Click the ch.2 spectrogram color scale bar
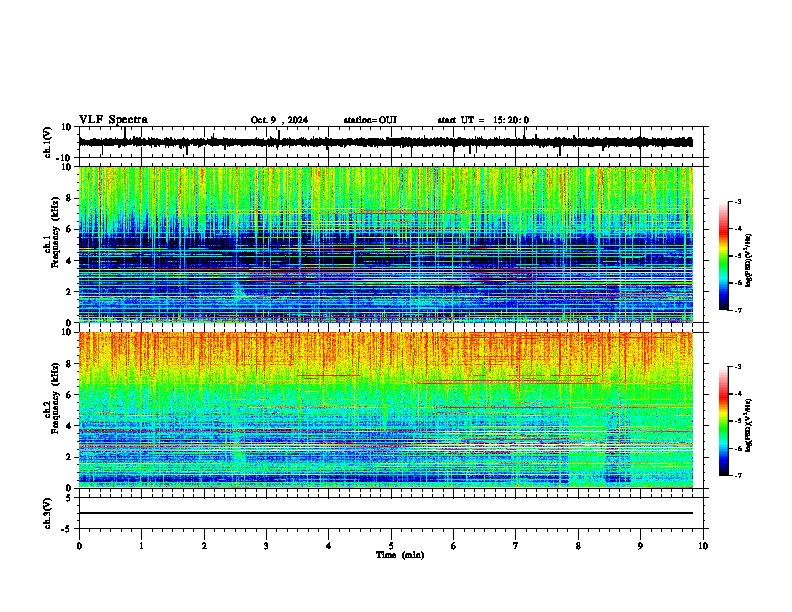This screenshot has width=792, height=612. pos(723,421)
